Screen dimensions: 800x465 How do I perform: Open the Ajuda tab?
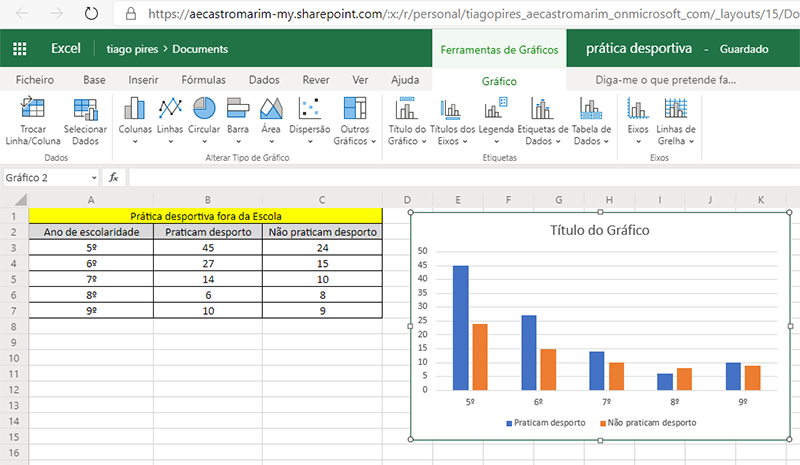[405, 80]
